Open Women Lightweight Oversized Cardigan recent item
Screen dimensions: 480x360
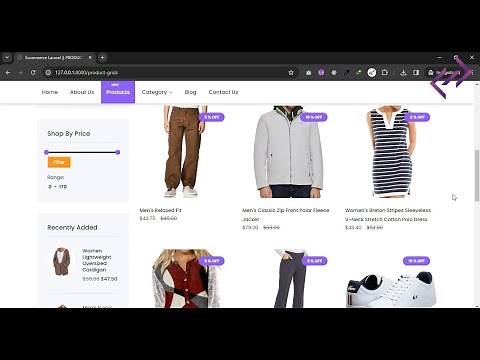click(97, 260)
